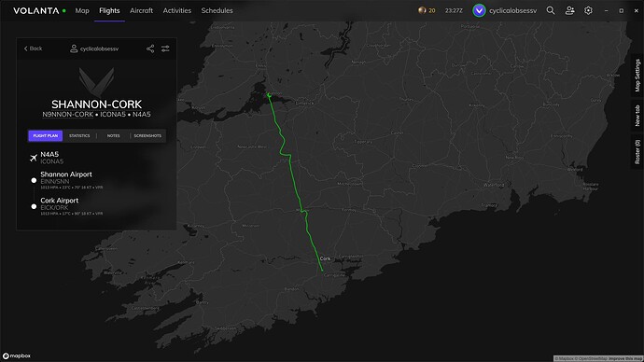
Task: Click the EICK/ORK airport code
Action: click(54, 208)
